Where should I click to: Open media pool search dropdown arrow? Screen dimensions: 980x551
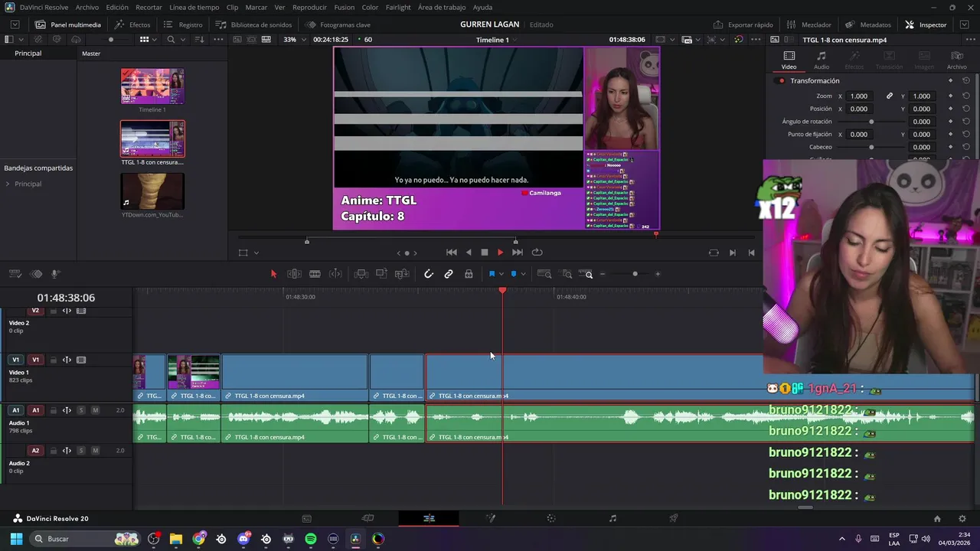point(185,40)
